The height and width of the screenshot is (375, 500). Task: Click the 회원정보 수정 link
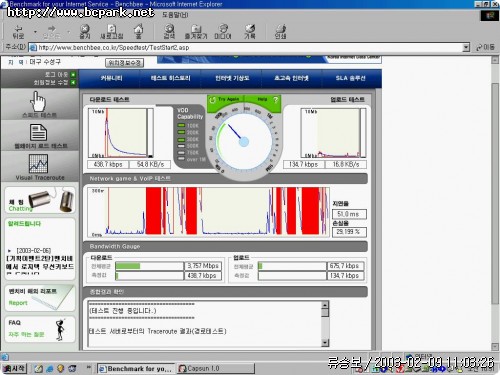(54, 82)
